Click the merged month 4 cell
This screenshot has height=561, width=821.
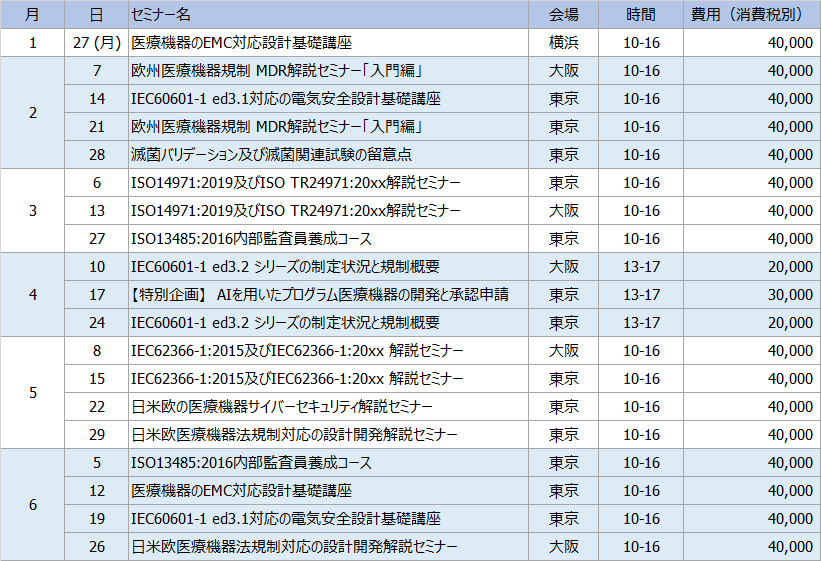[32, 295]
